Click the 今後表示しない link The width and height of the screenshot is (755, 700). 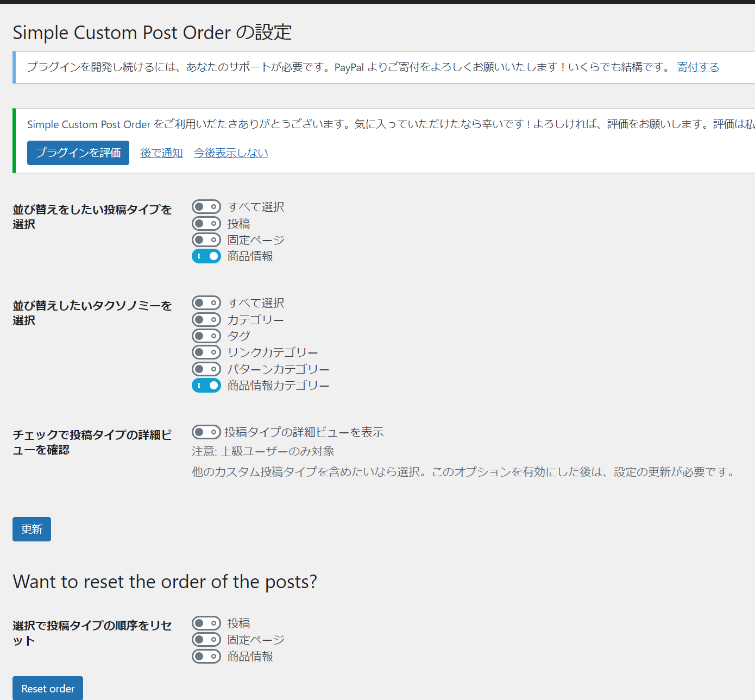coord(230,153)
